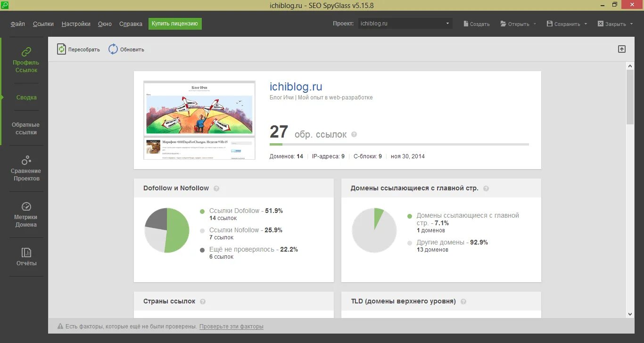Open the Файл menu
644x343 pixels.
point(18,24)
